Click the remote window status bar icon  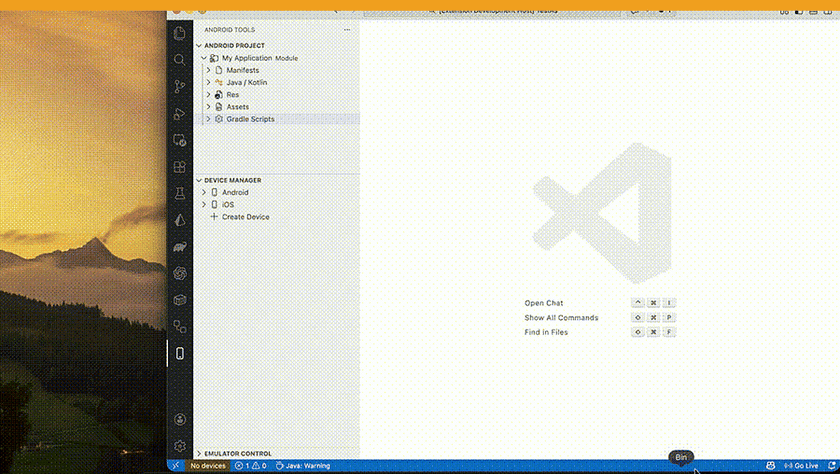tap(176, 465)
